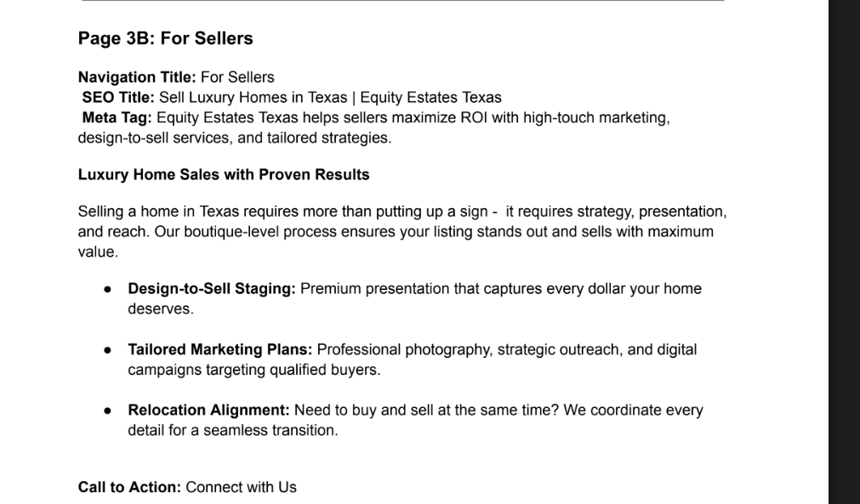Click the bold "SEO Title:" label

pyautogui.click(x=118, y=98)
